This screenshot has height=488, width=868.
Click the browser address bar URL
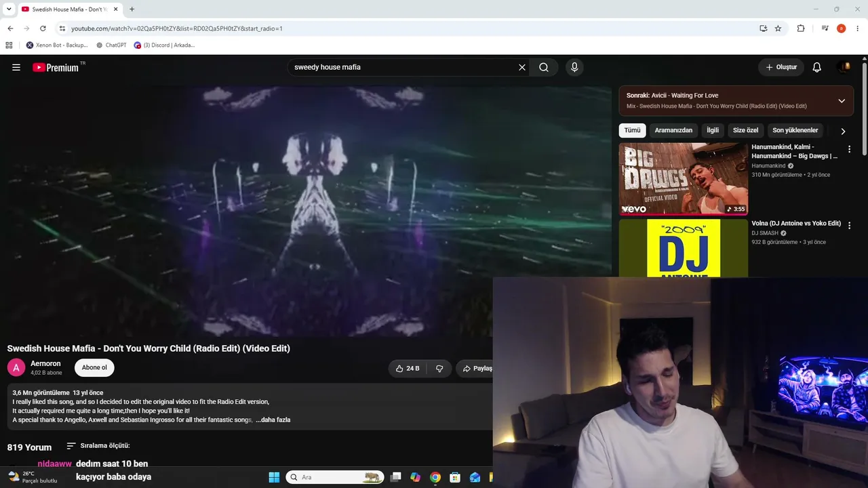coord(177,28)
